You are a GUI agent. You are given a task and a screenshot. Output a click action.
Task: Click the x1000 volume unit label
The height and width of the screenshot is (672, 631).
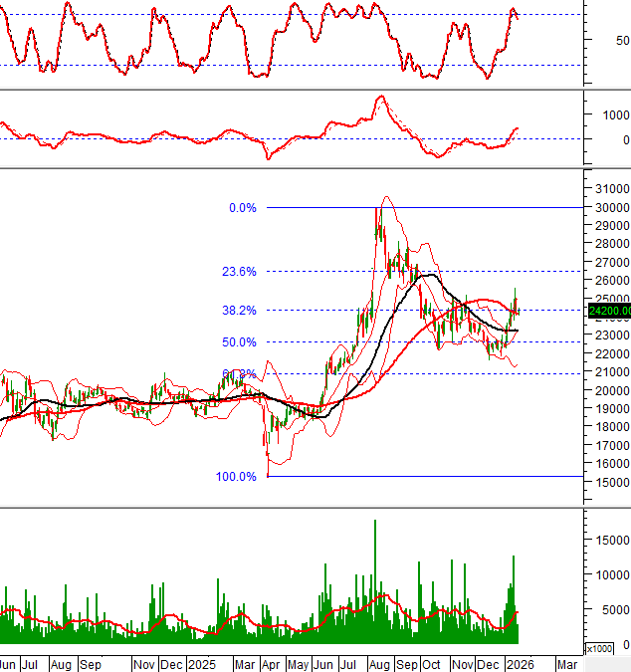coord(599,649)
